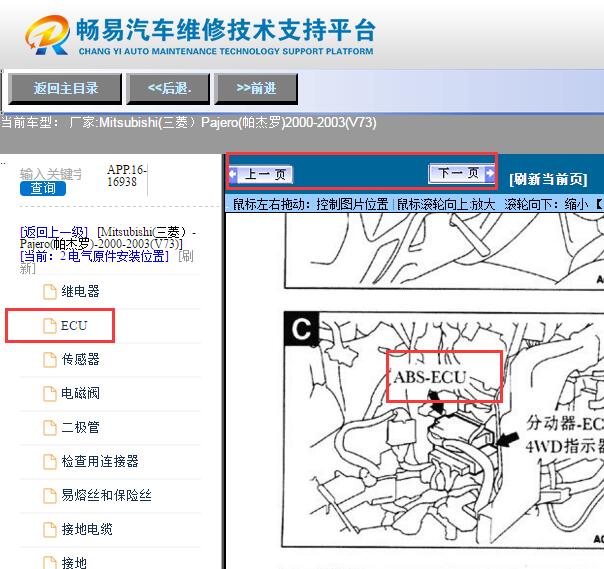
Task: Click the 4WD指示 label in the diagram
Action: coord(565,447)
